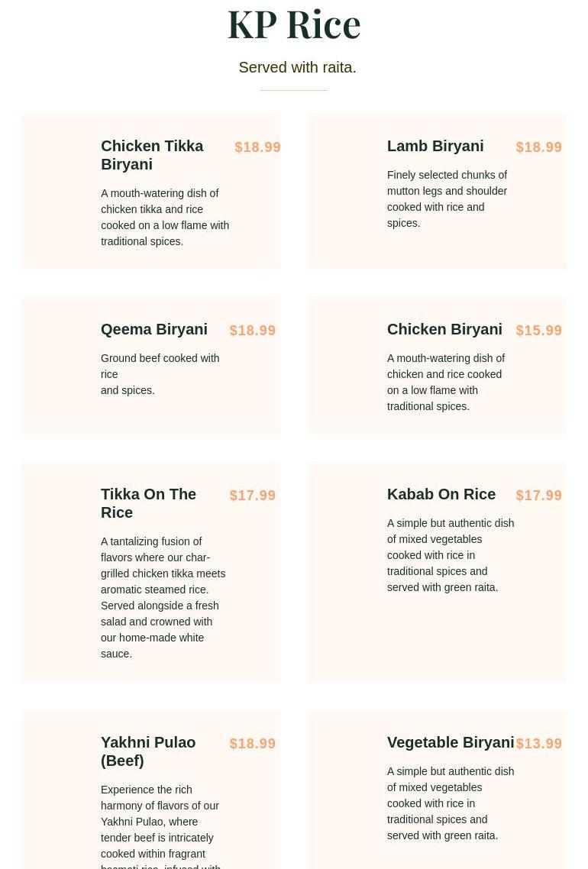Click the $15.99 Chicken Biryani price
Image resolution: width=588 pixels, height=869 pixels.
pos(539,331)
